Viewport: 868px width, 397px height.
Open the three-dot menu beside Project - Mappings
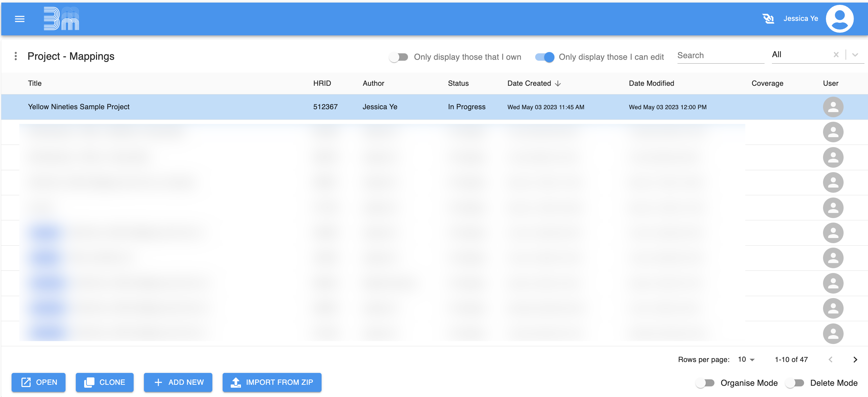[x=15, y=56]
